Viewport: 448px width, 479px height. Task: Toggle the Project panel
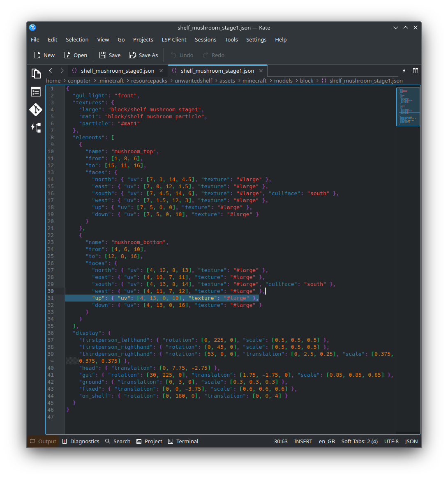click(150, 441)
